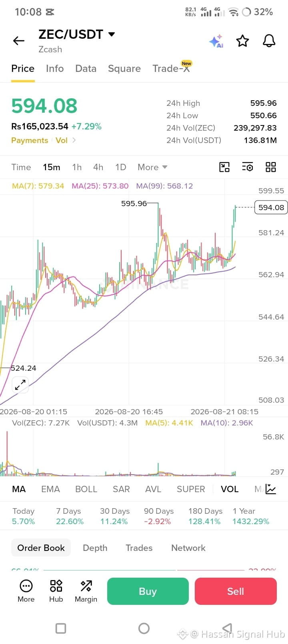Screen dimensions: 288x644
Task: Enable BOLL indicator
Action: tap(86, 489)
